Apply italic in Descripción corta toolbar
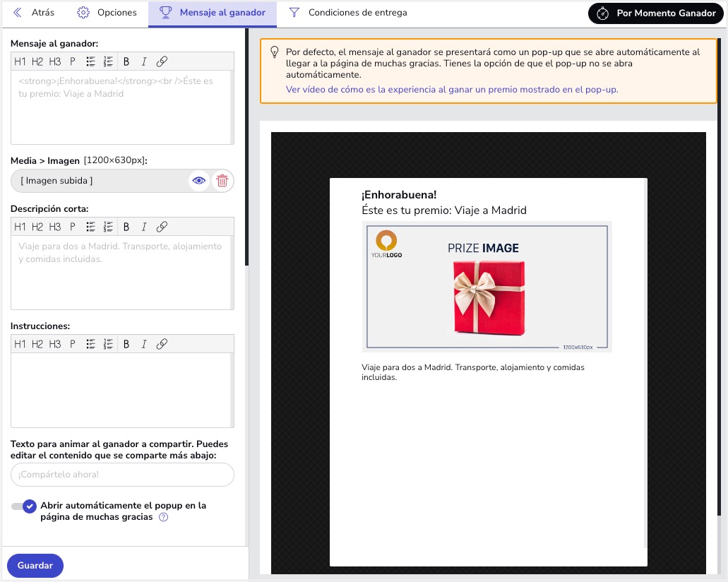The height and width of the screenshot is (582, 728). tap(144, 227)
